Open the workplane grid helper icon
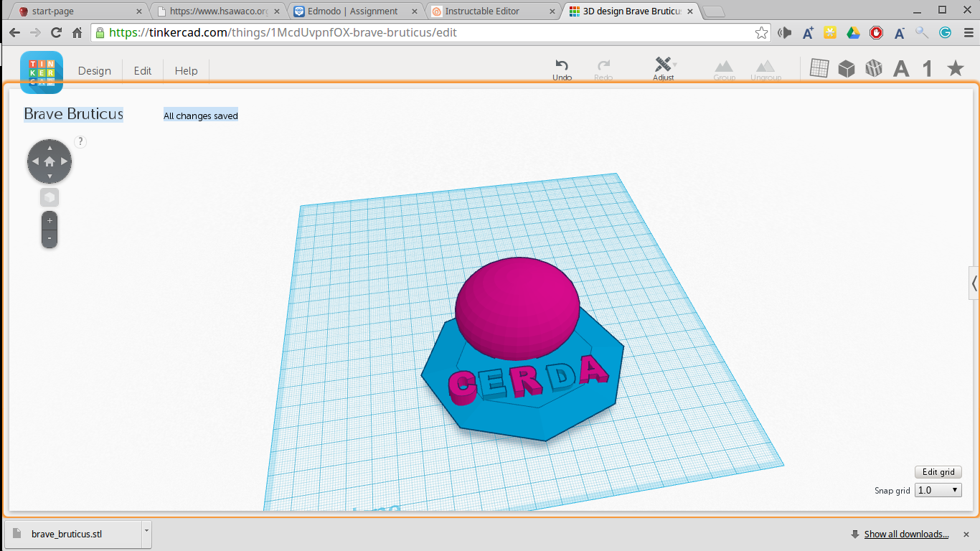 (x=819, y=68)
